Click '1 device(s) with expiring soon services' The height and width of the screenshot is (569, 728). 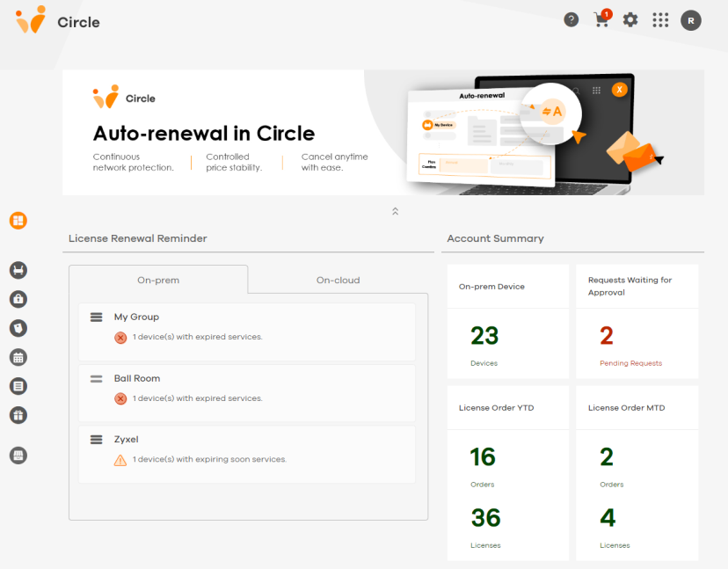209,459
